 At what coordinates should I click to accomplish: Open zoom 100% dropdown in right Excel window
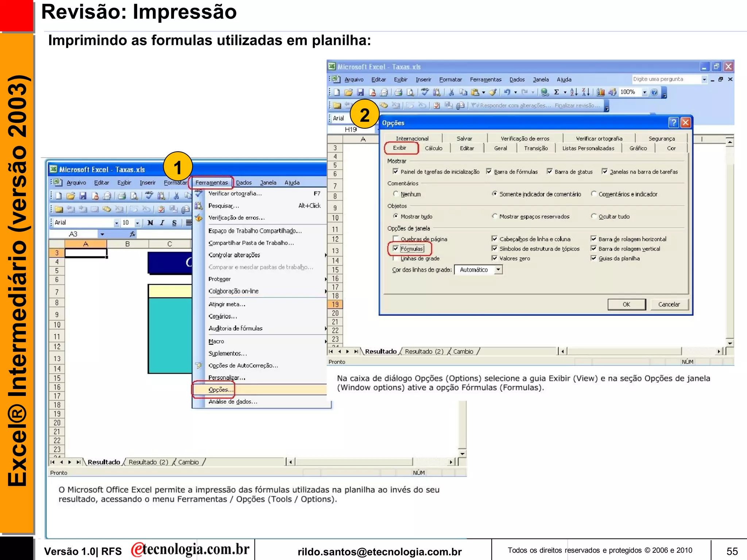point(645,92)
